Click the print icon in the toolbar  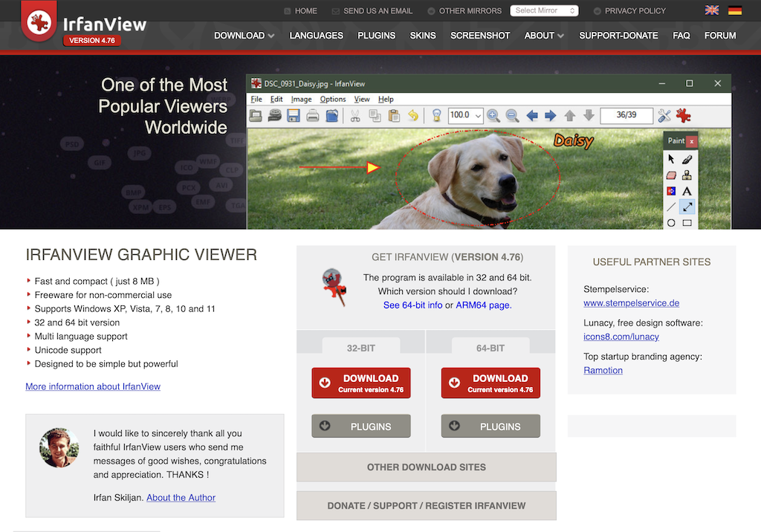313,115
